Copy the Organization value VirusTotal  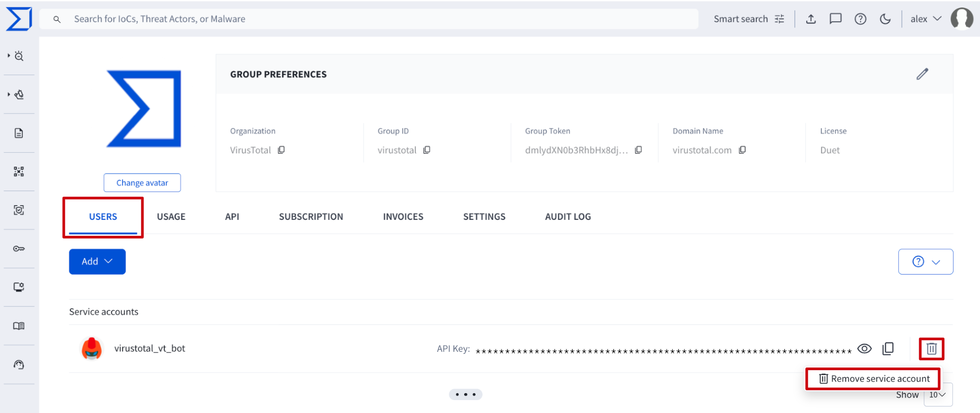[x=281, y=150]
